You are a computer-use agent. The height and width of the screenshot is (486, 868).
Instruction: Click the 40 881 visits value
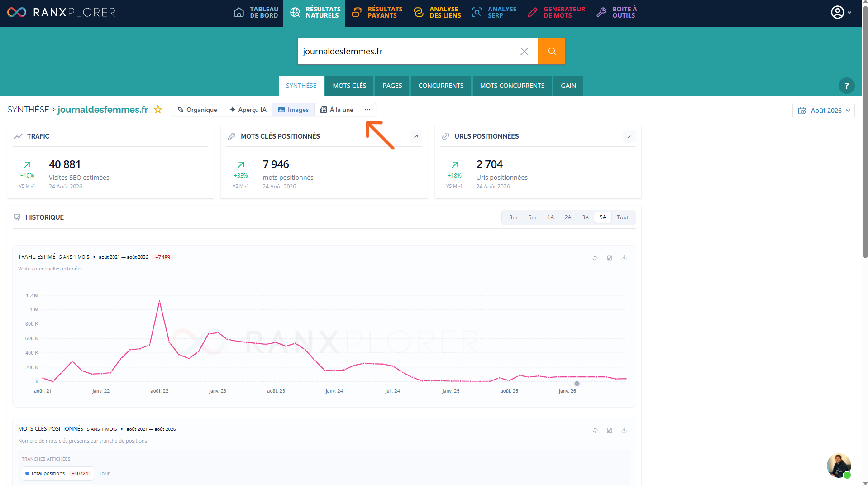click(65, 164)
